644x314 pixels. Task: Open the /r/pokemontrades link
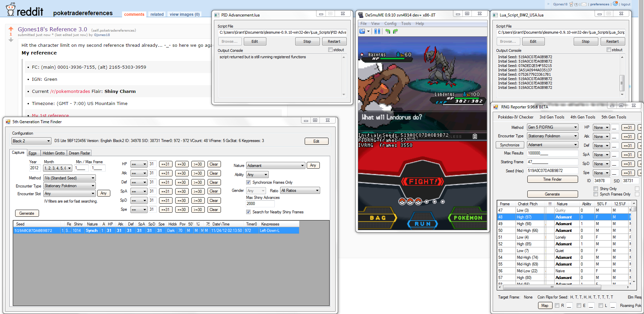coord(70,92)
